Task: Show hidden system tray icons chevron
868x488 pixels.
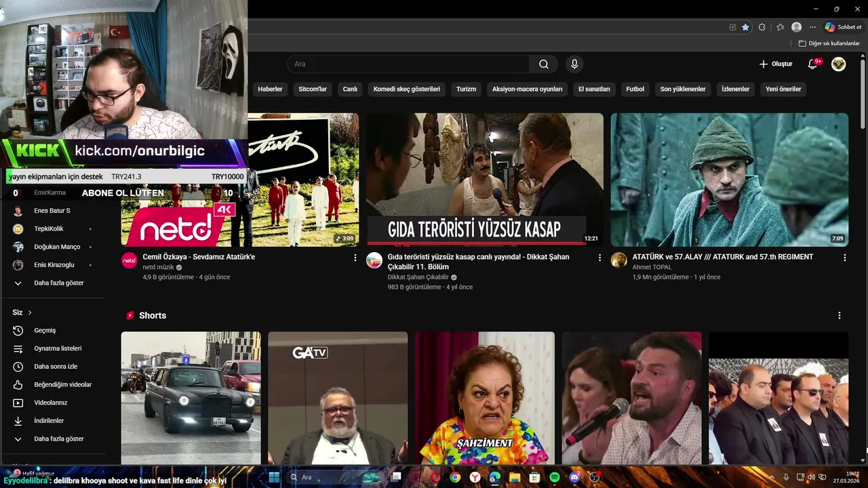Action: click(x=772, y=477)
